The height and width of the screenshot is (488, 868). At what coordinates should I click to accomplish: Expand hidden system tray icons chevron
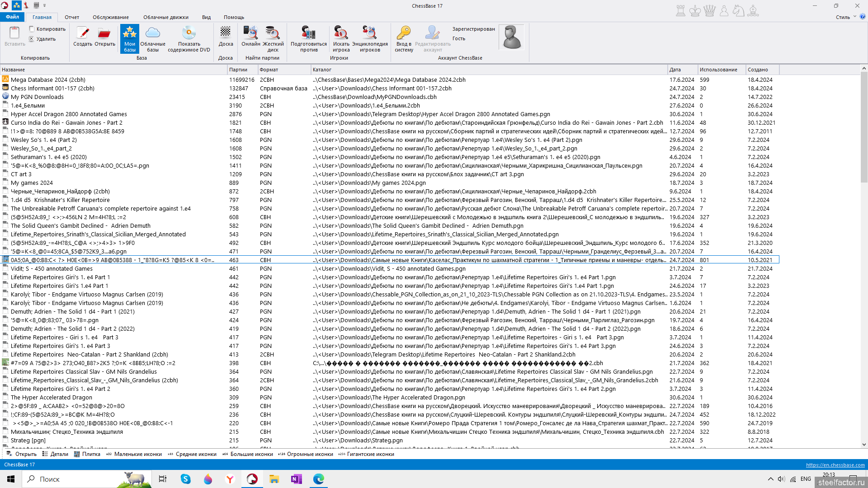click(770, 479)
